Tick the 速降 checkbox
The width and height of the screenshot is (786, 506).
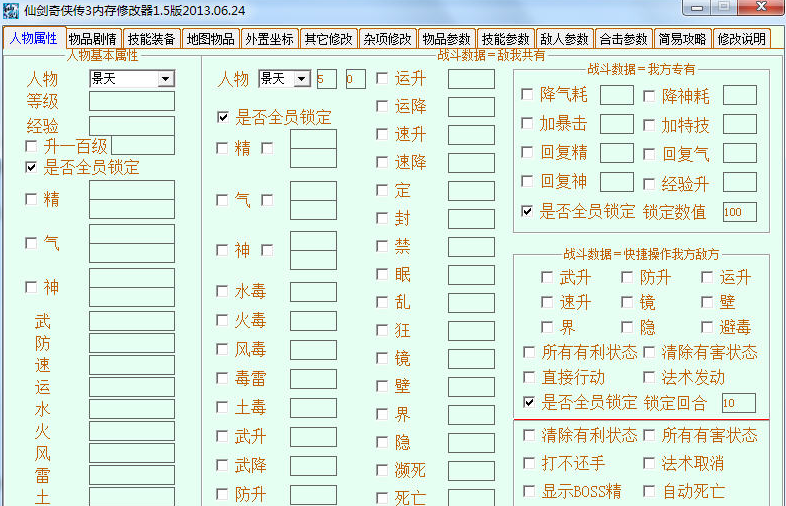[382, 162]
